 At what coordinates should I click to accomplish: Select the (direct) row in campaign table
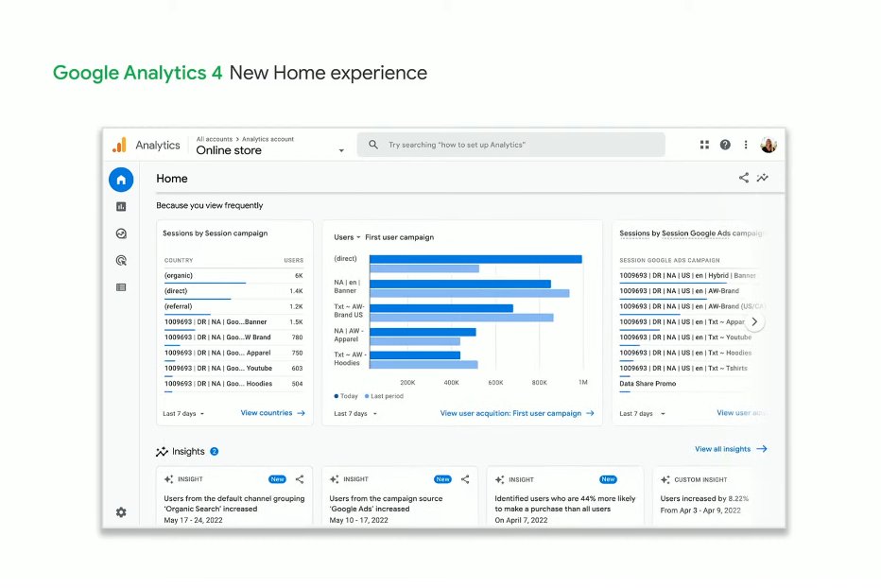click(233, 291)
